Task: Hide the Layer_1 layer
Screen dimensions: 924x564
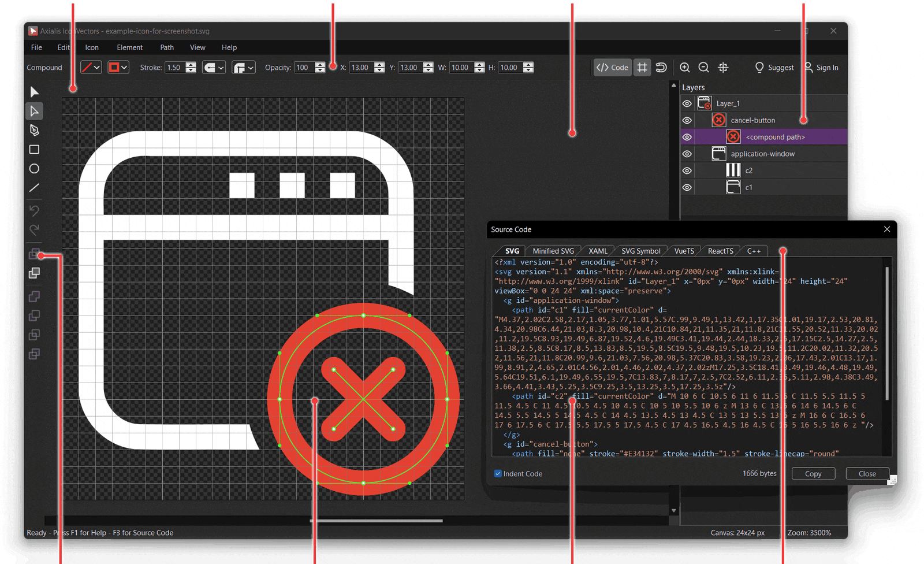Action: [687, 103]
